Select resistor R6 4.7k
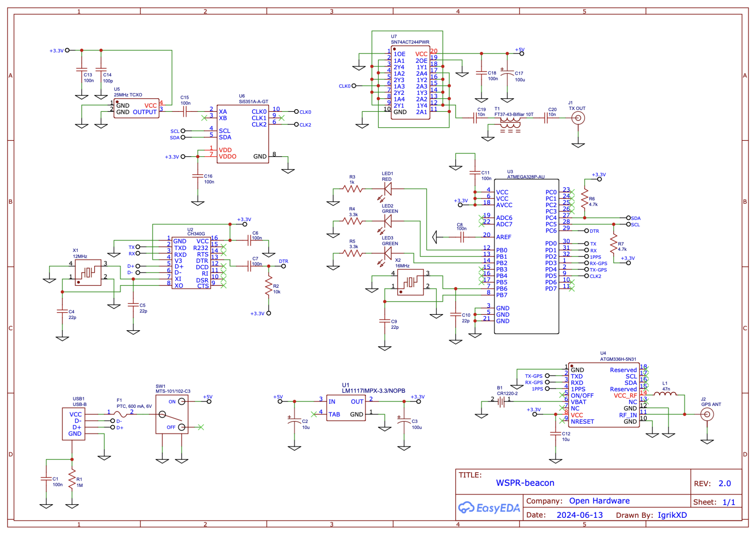This screenshot has height=534, width=756. click(x=584, y=198)
